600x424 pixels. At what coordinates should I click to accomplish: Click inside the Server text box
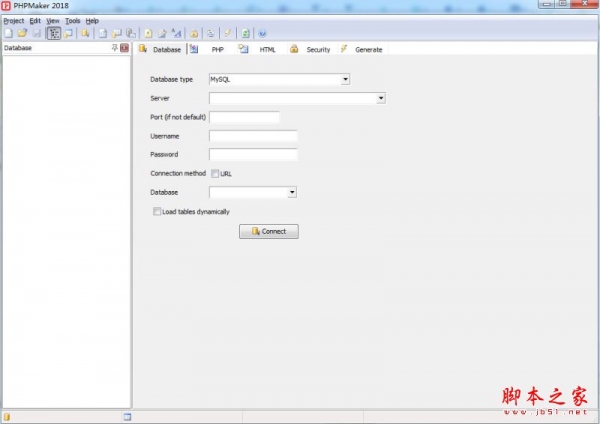[293, 98]
